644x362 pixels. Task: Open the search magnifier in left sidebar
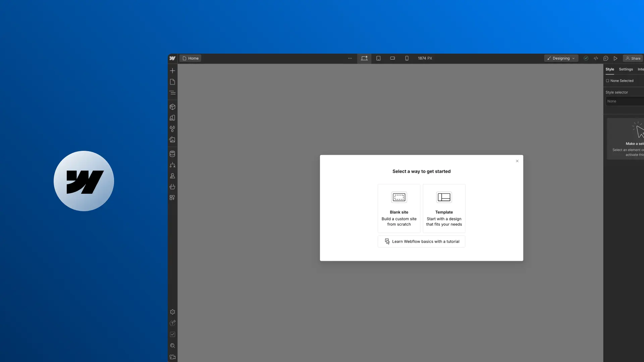tap(172, 346)
